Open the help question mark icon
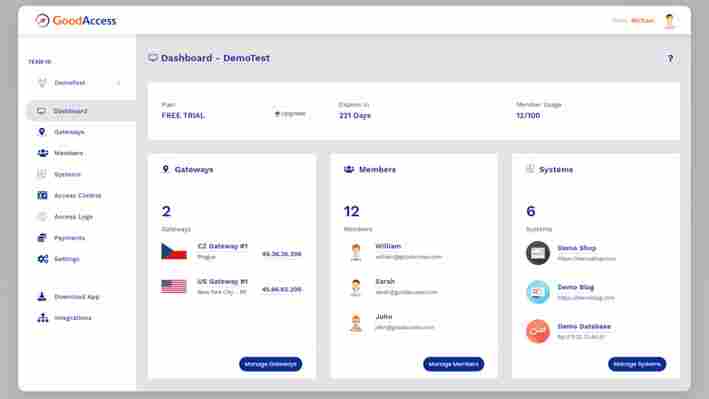709x399 pixels. (670, 58)
